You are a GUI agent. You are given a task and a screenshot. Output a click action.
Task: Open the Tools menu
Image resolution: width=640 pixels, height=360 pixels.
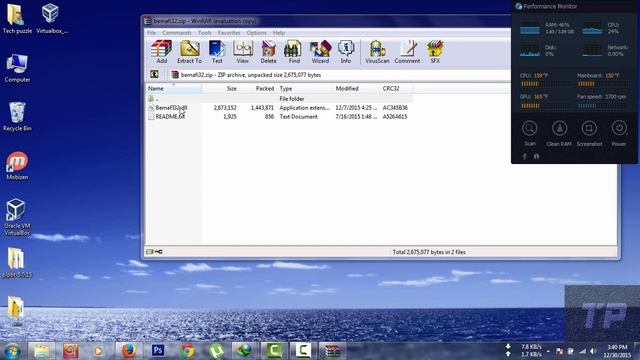click(204, 33)
